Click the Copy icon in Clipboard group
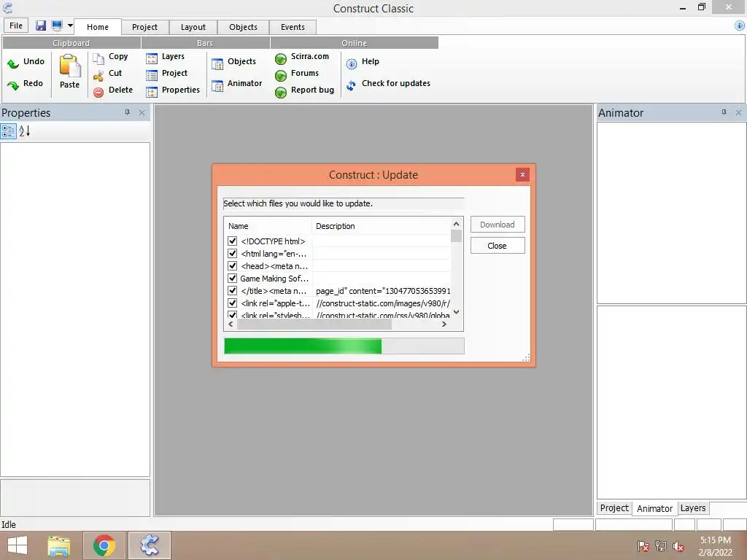 pos(98,58)
